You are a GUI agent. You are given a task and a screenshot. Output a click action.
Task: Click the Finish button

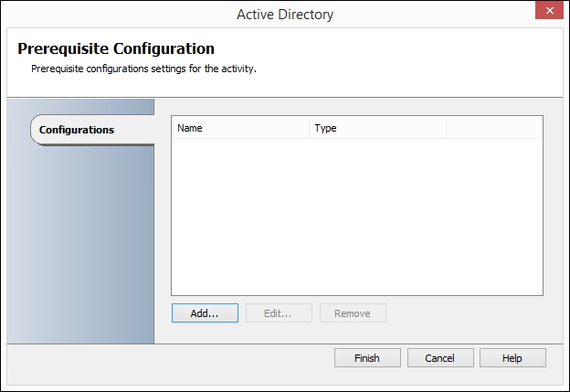tap(367, 358)
